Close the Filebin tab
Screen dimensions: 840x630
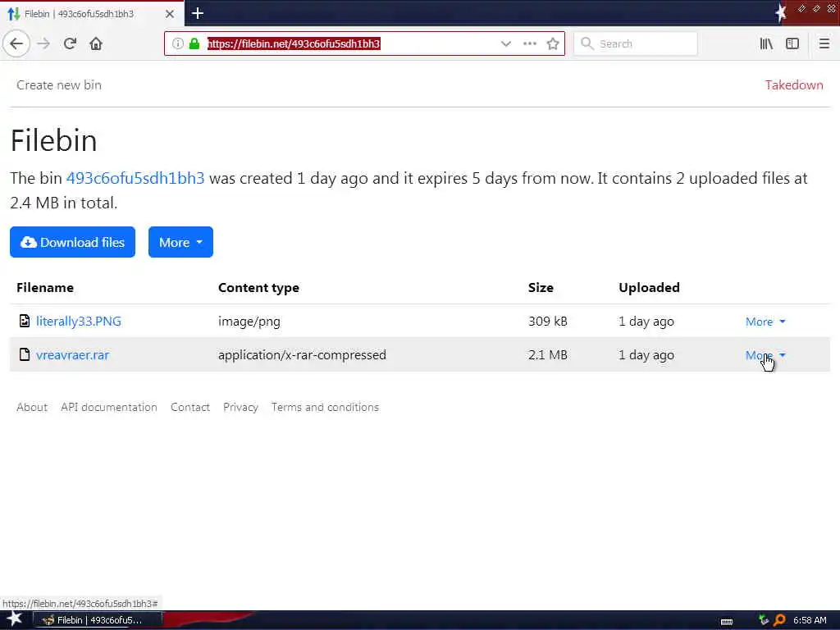[169, 14]
